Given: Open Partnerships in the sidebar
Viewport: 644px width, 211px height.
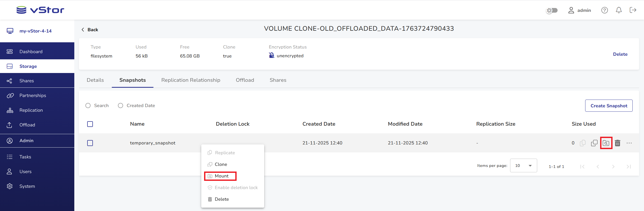Looking at the screenshot, I should click(x=33, y=95).
